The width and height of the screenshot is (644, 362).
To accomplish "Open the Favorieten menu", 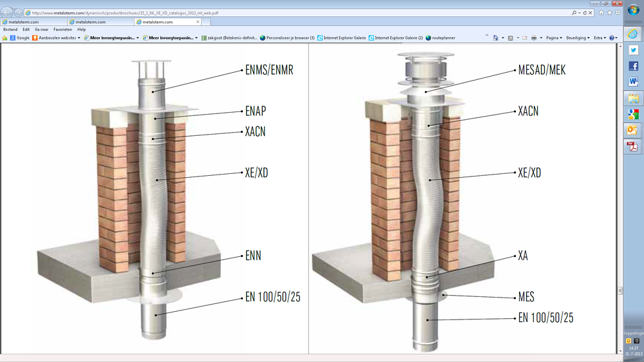I will coord(62,30).
